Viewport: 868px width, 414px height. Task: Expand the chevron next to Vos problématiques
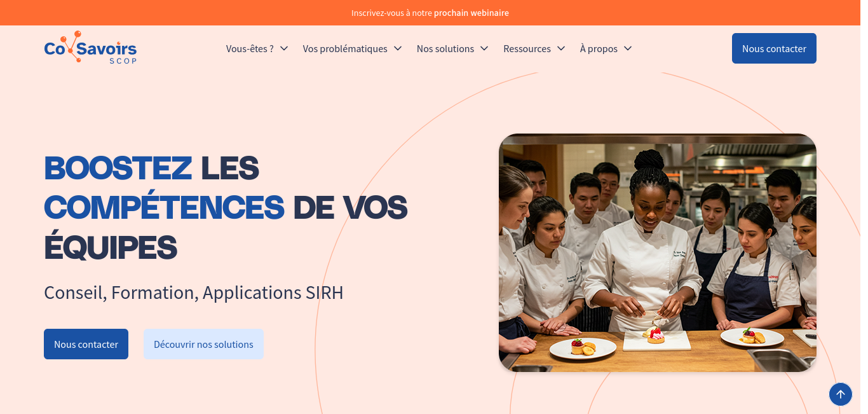398,48
